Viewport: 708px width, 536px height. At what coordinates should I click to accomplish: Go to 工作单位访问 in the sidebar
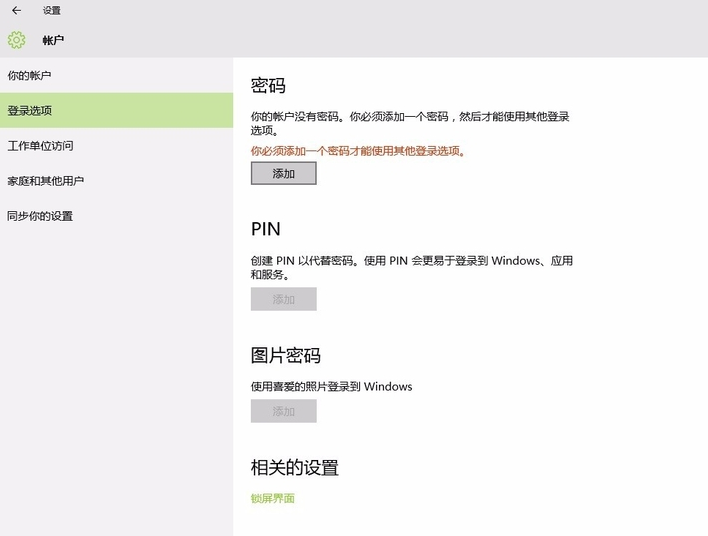(40, 146)
